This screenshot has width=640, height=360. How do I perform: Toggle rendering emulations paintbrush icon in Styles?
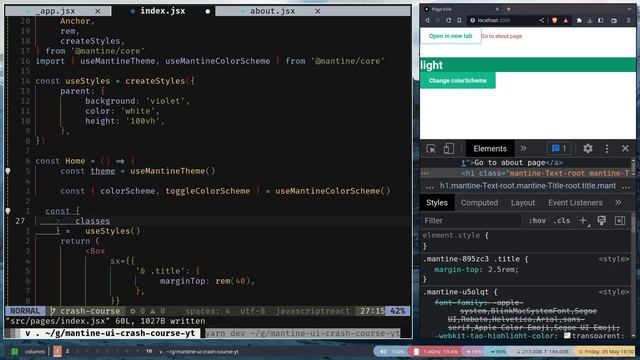(602, 221)
